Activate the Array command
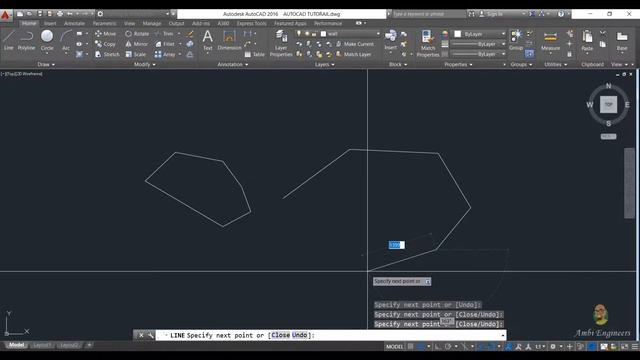Screen dimensions: 640x360 coord(165,54)
